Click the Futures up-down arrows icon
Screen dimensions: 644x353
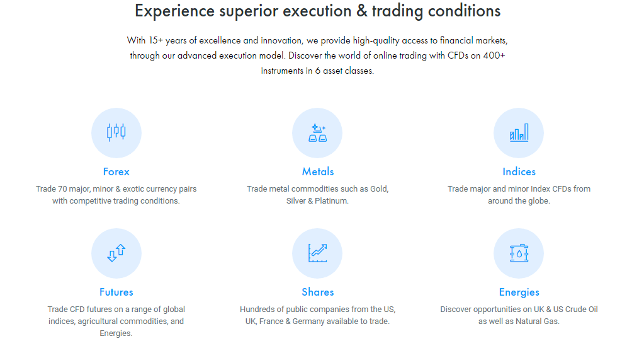click(x=116, y=253)
